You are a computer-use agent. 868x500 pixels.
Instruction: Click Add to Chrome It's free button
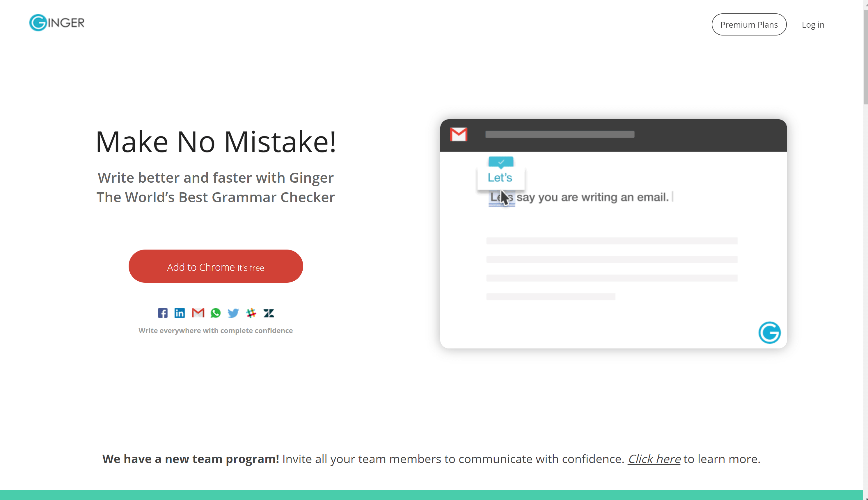point(216,266)
